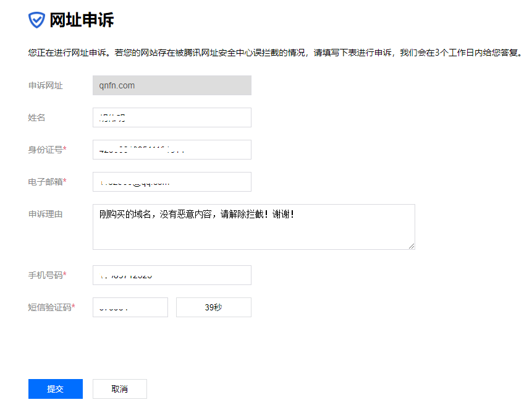The width and height of the screenshot is (532, 418).
Task: Click the 申诉理由 field label
Action: coord(46,214)
